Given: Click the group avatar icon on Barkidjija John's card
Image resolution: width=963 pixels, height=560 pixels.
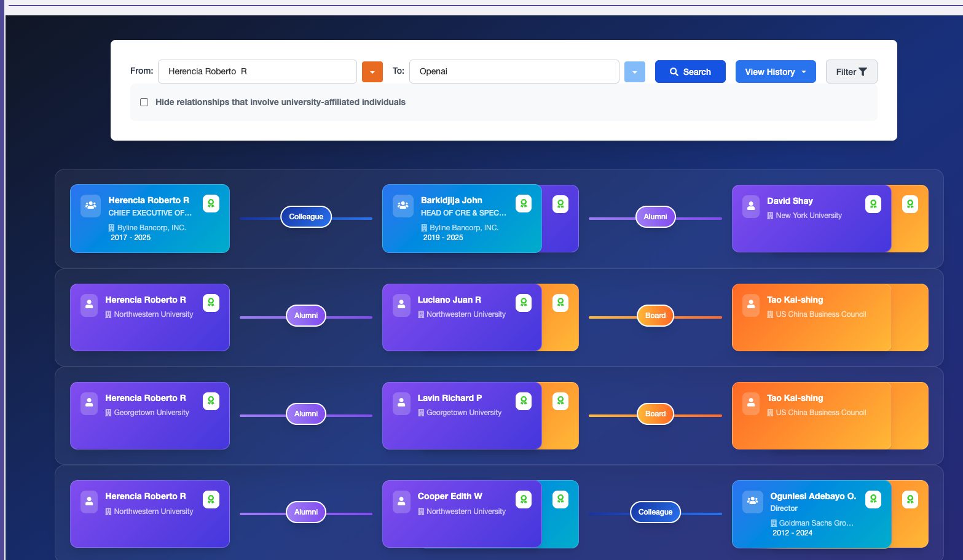Looking at the screenshot, I should coord(403,206).
